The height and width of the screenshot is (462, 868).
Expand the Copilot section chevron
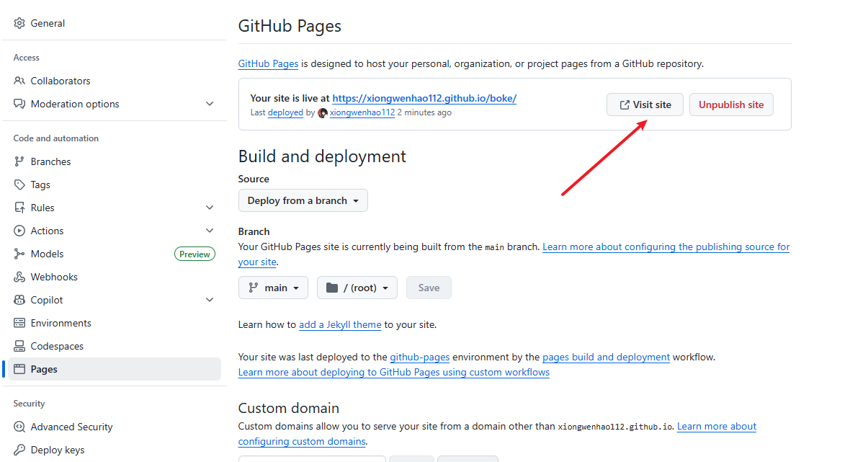coord(210,300)
